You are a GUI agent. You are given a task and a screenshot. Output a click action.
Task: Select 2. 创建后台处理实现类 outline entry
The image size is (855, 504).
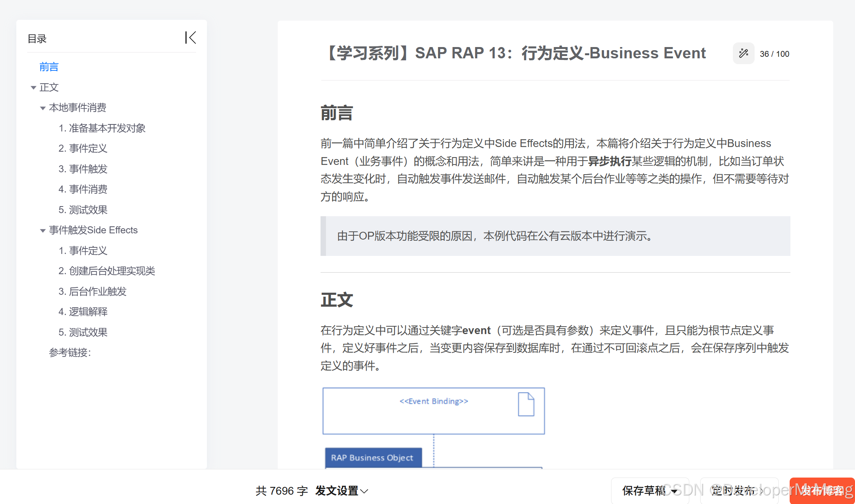tap(107, 271)
